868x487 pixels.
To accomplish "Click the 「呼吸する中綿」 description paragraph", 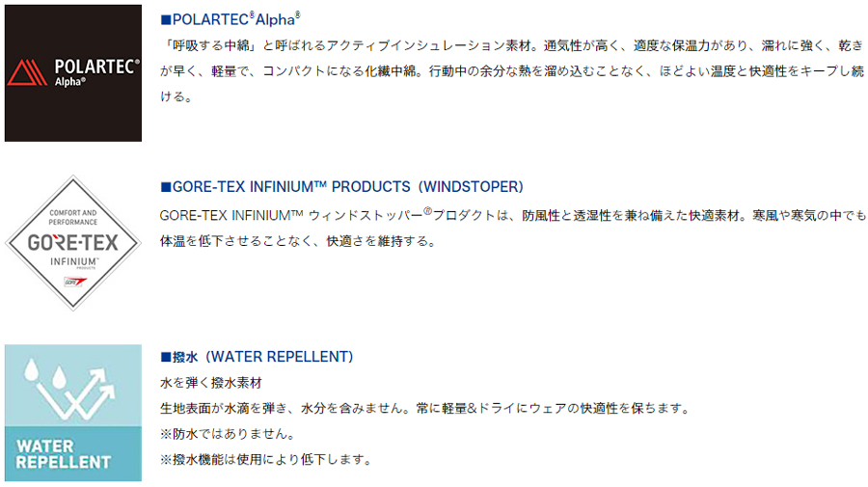I will coord(512,70).
